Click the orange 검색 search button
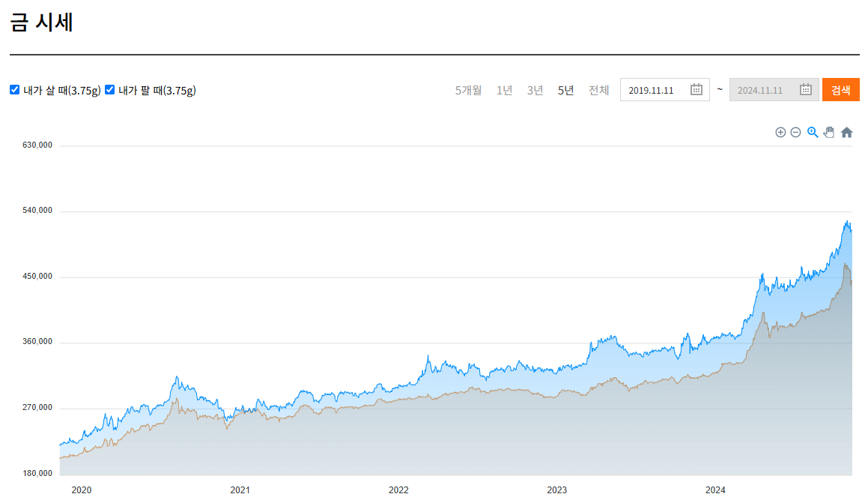The image size is (868, 503). coord(841,90)
